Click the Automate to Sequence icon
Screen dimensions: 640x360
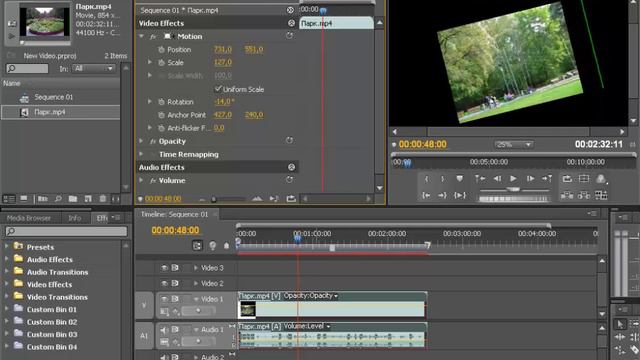coord(43,199)
